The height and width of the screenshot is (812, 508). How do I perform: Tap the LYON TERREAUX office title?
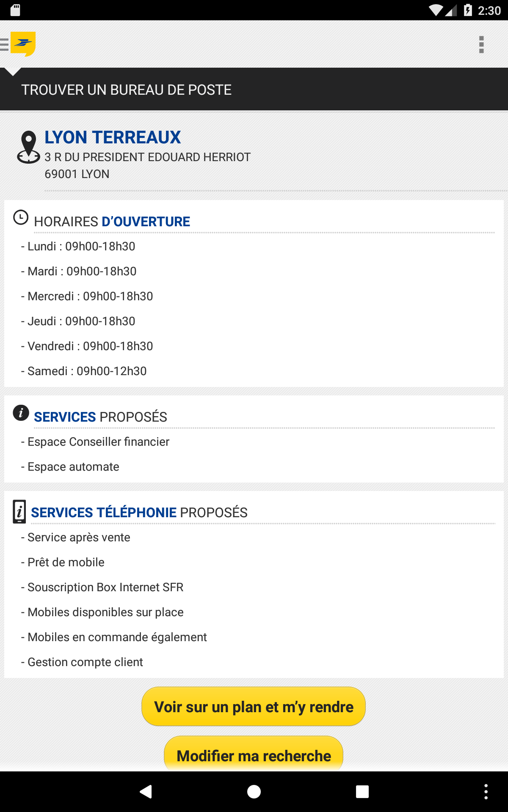113,137
